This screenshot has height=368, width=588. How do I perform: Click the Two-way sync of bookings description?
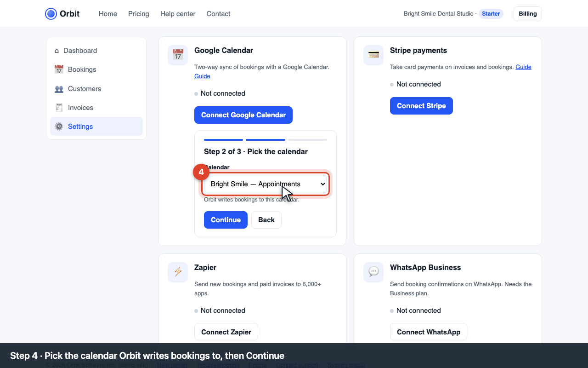click(262, 67)
